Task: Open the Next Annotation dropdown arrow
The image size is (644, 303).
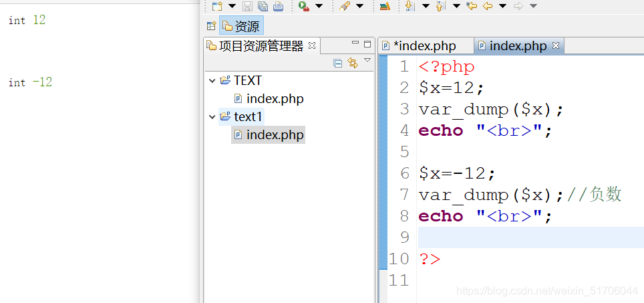Action: click(x=426, y=6)
